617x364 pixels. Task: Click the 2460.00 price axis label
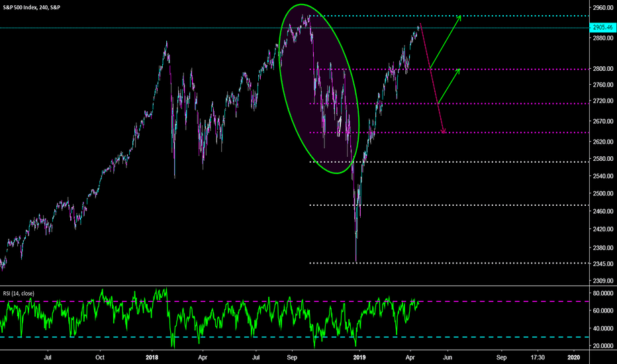pyautogui.click(x=603, y=211)
